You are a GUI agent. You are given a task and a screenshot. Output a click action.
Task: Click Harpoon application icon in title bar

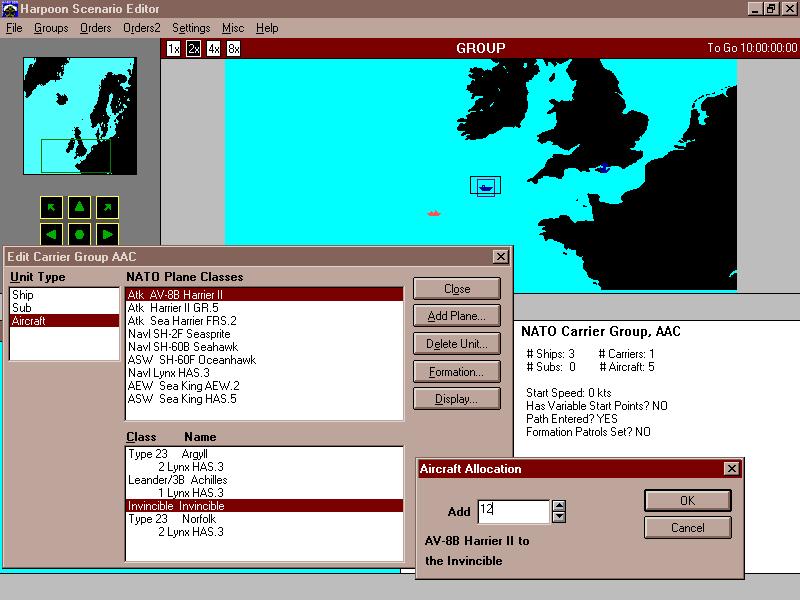(x=10, y=9)
